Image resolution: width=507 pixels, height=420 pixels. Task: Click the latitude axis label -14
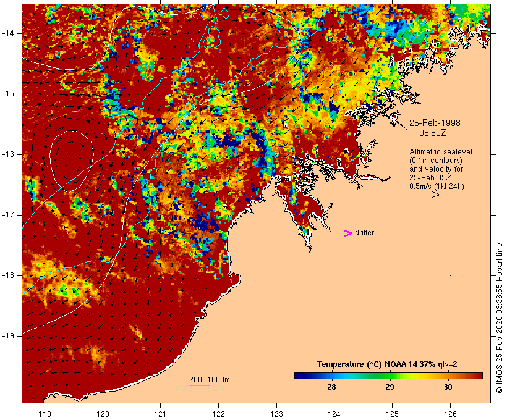tap(7, 33)
